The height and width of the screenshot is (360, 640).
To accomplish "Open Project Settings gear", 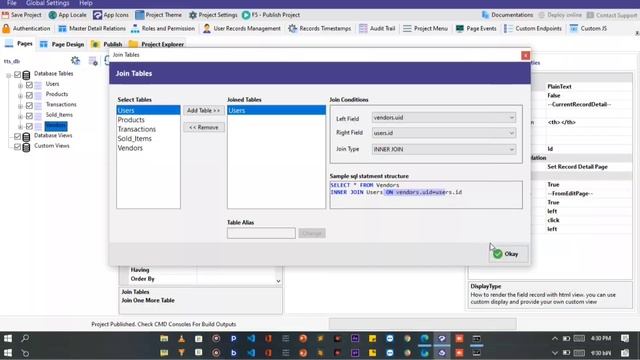I will coord(193,15).
